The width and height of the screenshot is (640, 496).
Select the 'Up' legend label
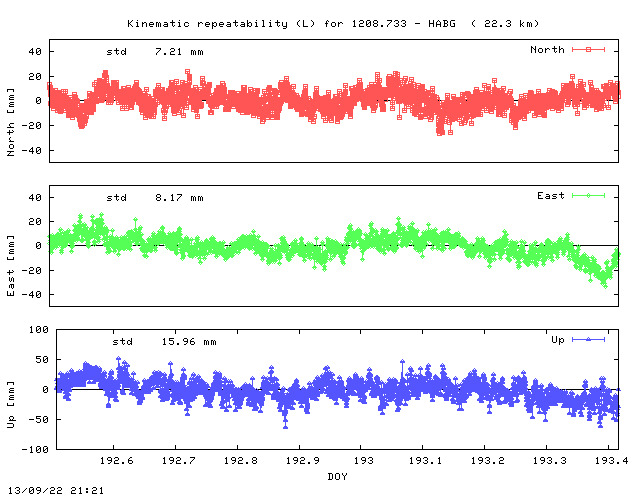tap(558, 340)
